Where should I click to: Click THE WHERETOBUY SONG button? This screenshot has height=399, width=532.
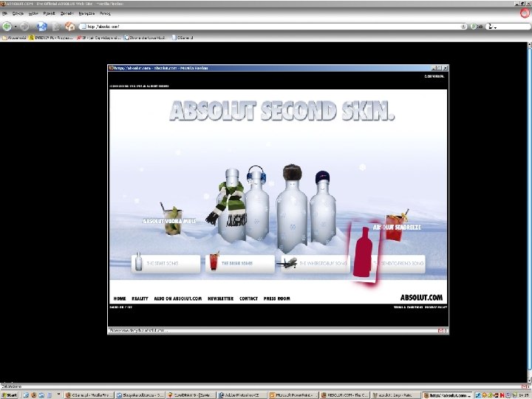(x=316, y=263)
